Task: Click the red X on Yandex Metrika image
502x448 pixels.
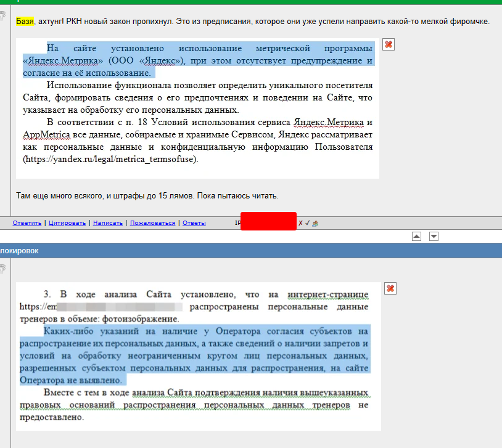Action: coord(389,44)
